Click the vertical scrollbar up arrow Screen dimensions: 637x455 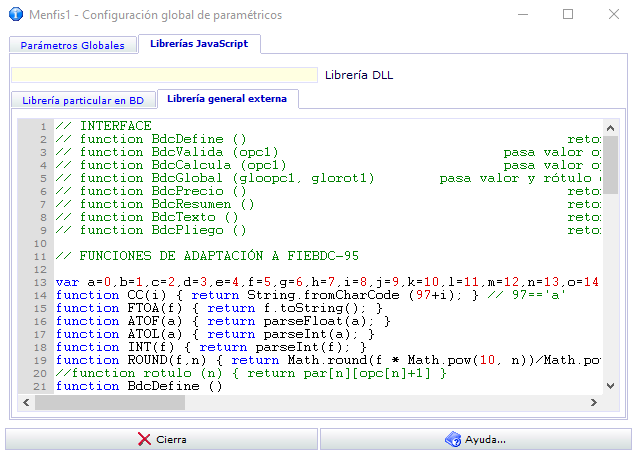pyautogui.click(x=610, y=128)
